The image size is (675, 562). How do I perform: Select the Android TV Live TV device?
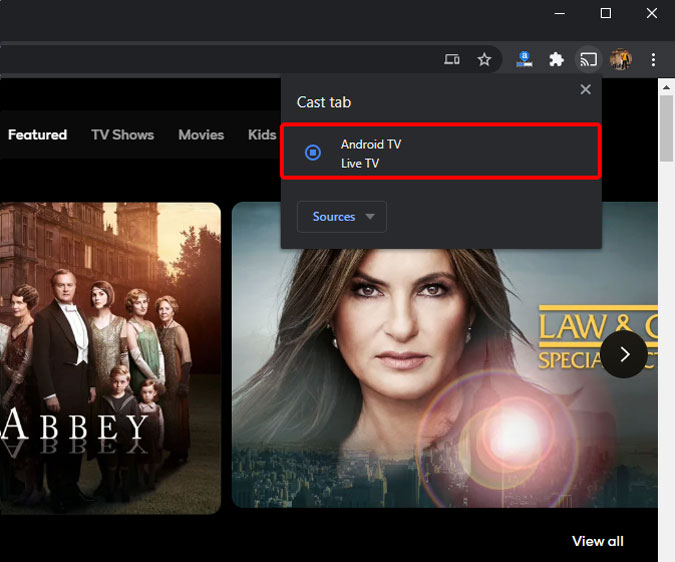(441, 151)
